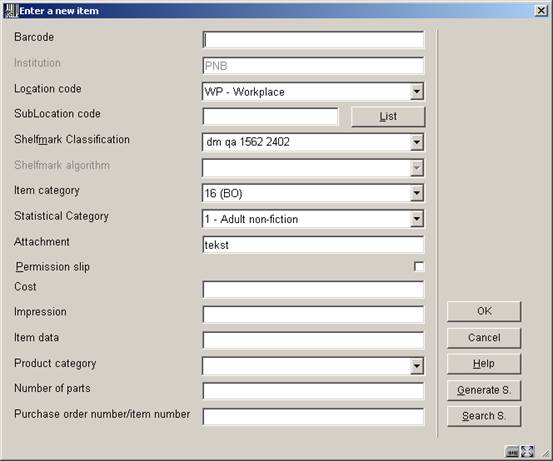This screenshot has width=553, height=461.
Task: Click the List button
Action: click(388, 116)
